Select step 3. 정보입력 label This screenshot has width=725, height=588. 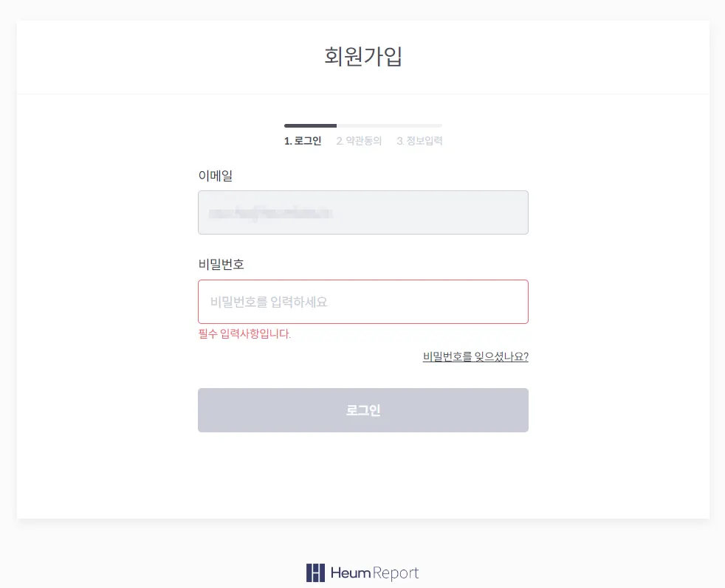coord(419,141)
